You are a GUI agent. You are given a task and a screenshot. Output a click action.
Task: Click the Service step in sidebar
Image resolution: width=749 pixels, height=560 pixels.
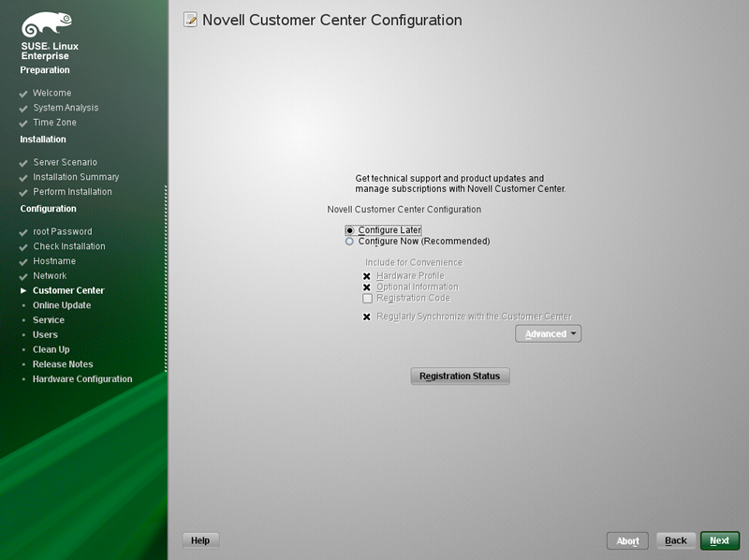point(49,320)
